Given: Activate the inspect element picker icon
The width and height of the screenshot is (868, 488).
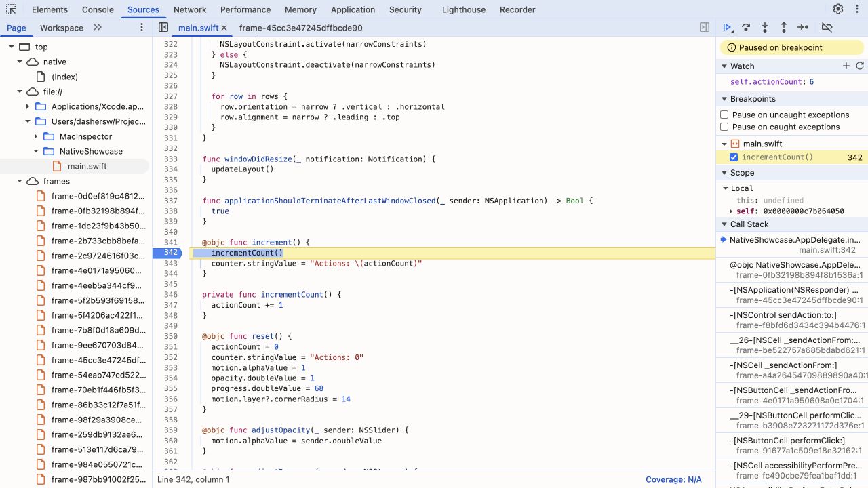Looking at the screenshot, I should click(x=11, y=9).
